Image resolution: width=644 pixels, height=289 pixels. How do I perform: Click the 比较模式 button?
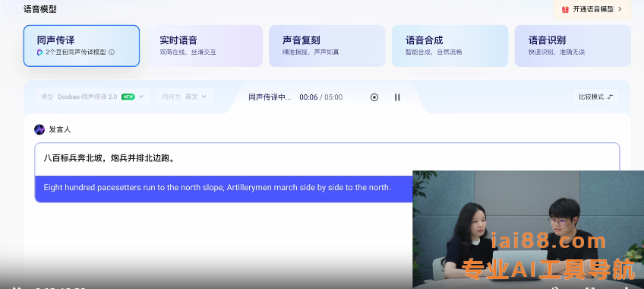596,97
